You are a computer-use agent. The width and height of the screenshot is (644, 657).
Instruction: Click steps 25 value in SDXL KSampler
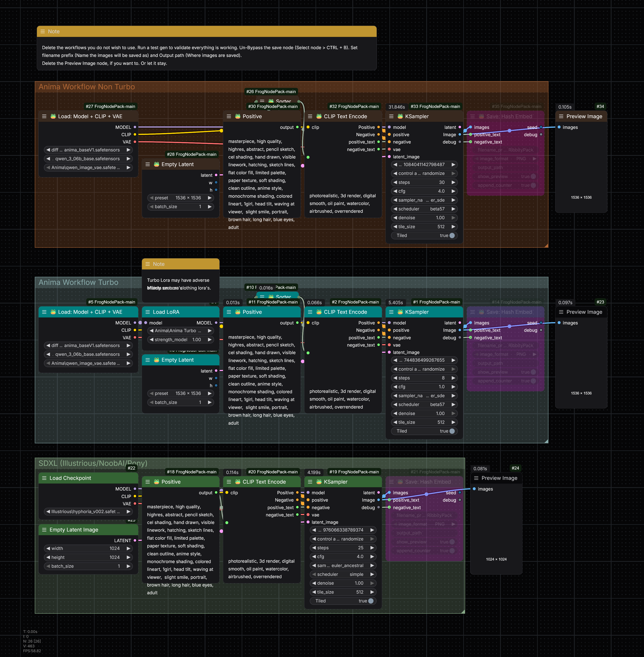(360, 548)
